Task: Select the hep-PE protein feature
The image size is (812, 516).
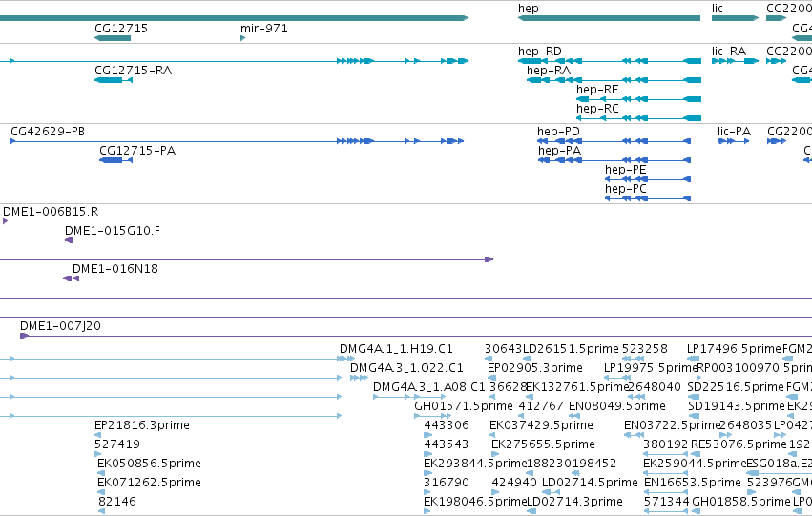Action: [x=648, y=179]
